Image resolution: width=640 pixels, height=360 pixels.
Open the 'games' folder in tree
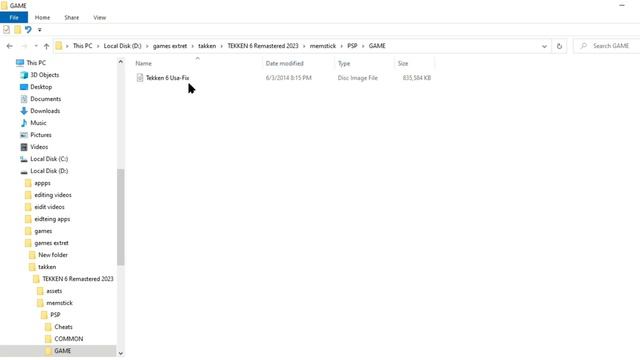[x=43, y=231]
